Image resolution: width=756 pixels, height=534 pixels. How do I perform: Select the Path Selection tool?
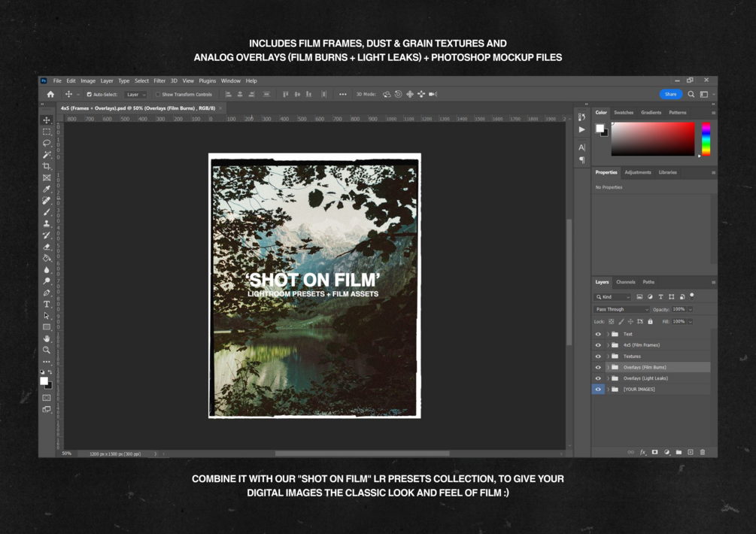47,316
